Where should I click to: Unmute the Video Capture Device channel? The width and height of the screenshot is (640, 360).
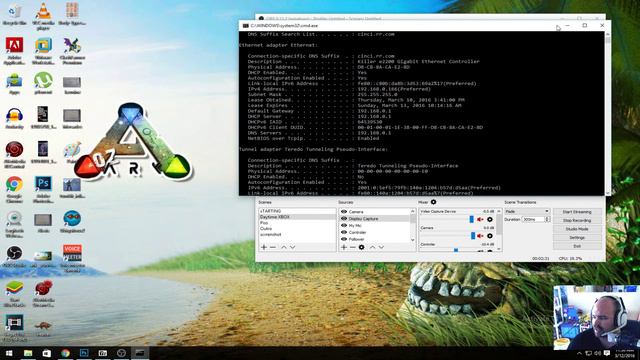480,220
